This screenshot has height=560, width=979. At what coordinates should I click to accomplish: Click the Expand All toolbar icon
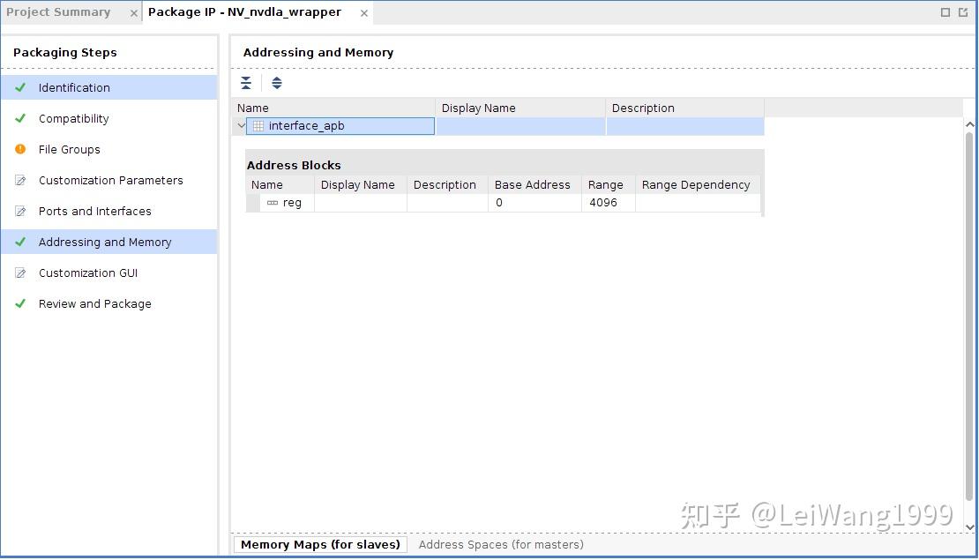coord(276,82)
